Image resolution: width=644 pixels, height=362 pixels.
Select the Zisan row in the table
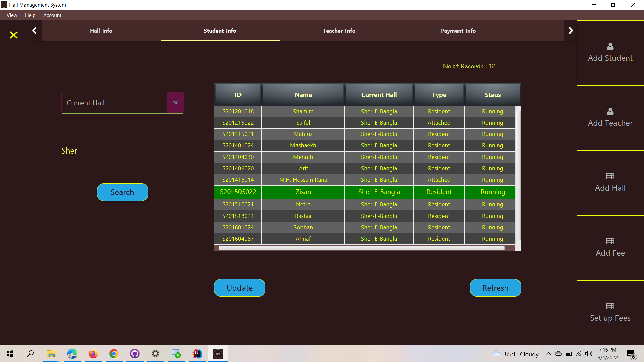pos(303,192)
